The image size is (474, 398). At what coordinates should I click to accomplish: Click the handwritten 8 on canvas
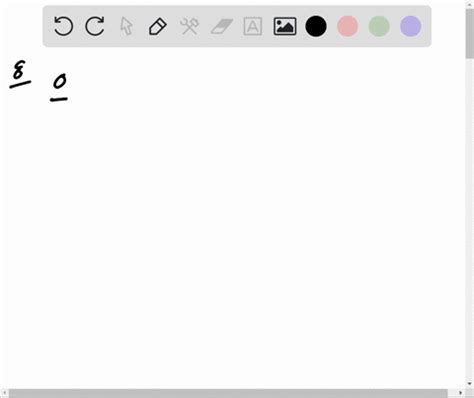tap(20, 70)
